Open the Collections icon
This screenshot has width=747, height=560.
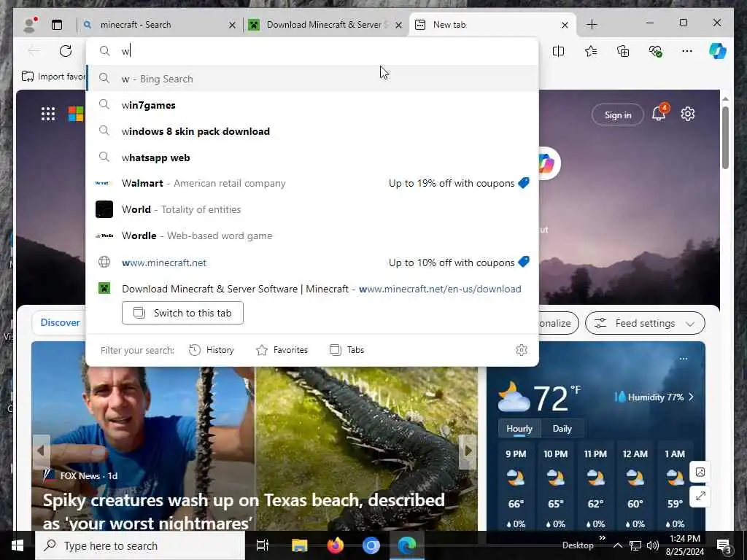point(623,51)
